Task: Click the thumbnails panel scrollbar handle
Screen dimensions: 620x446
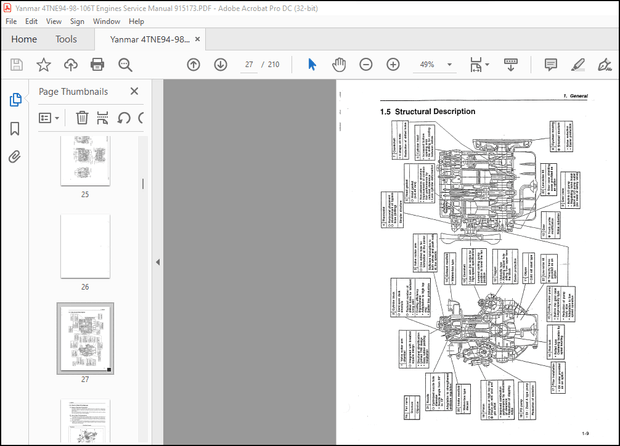Action: tap(143, 184)
